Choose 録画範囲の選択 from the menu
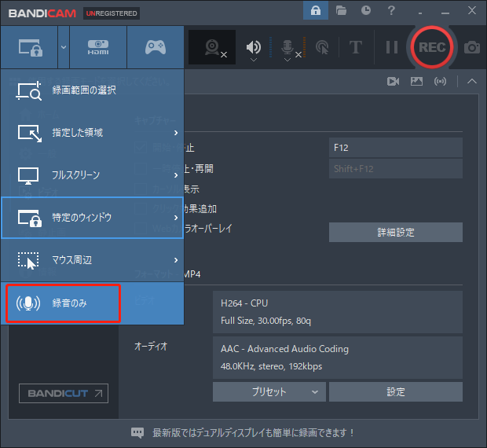This screenshot has width=487, height=448. click(x=92, y=90)
